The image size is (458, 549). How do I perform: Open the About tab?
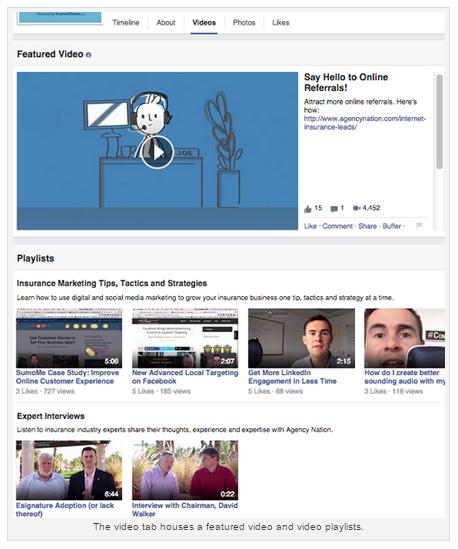coord(166,23)
